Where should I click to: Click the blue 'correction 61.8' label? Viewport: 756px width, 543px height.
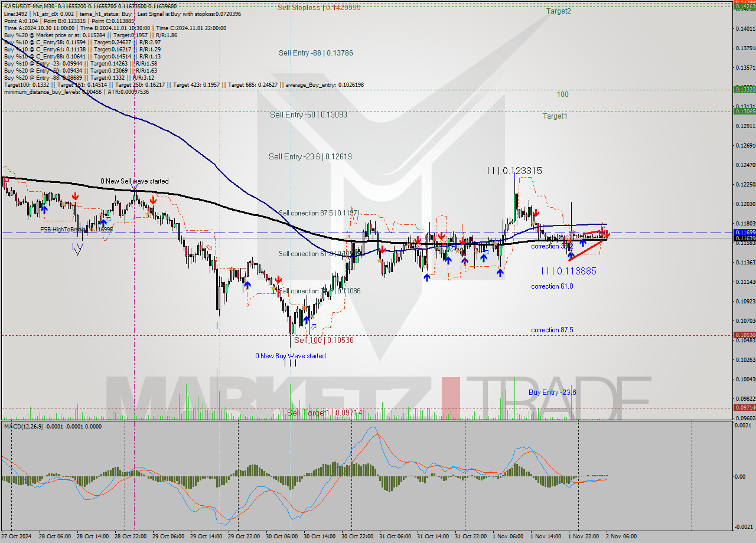click(x=552, y=286)
